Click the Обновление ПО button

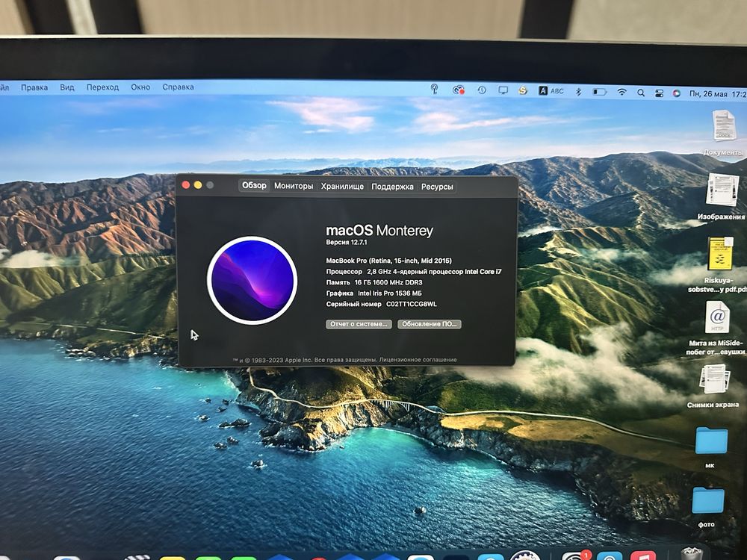click(x=430, y=324)
